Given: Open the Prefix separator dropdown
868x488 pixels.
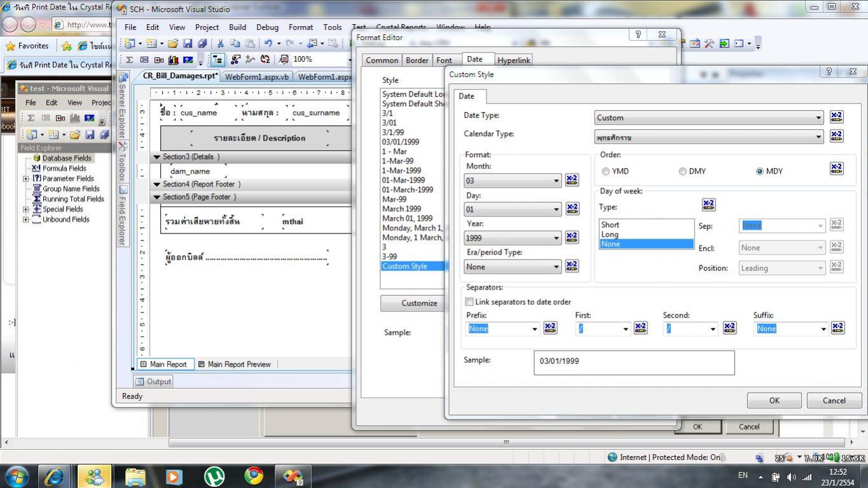Looking at the screenshot, I should coord(535,329).
